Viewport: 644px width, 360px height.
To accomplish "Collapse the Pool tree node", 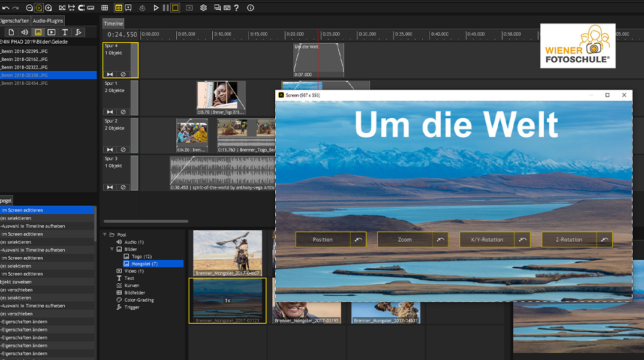I will pos(105,235).
